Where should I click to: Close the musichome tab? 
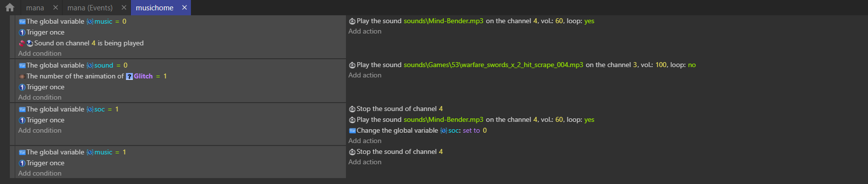tap(184, 7)
